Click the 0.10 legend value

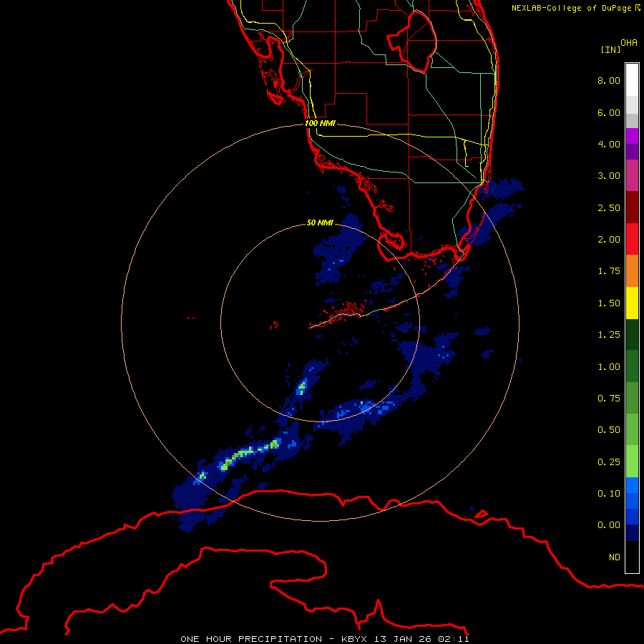point(609,494)
